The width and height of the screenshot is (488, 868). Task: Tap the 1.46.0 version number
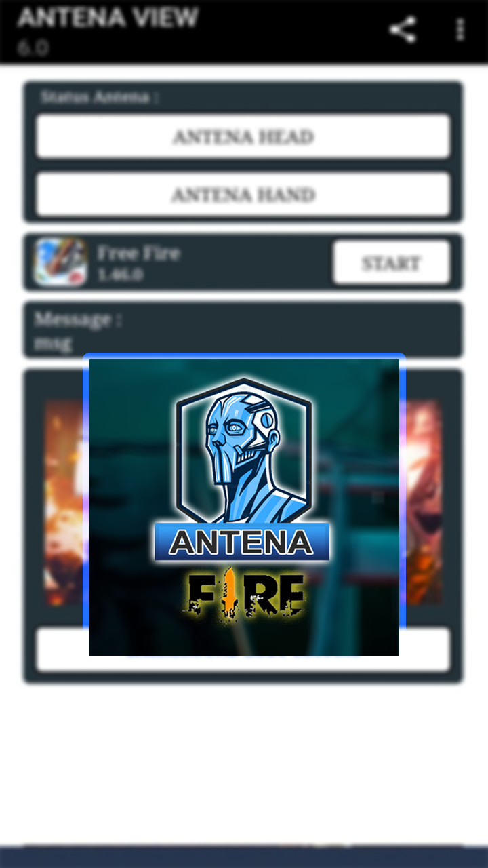(x=120, y=275)
